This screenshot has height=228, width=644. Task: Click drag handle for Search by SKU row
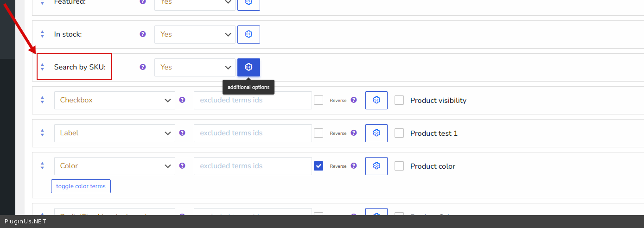click(x=42, y=67)
